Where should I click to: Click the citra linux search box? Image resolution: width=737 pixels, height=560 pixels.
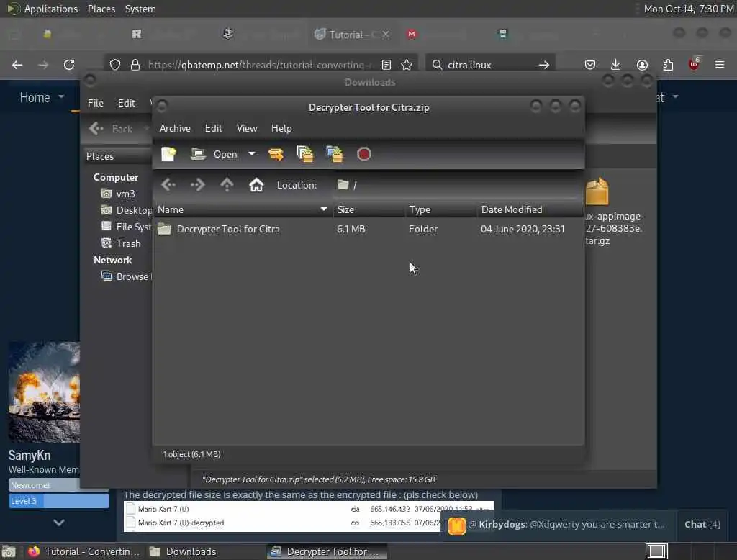pos(489,65)
